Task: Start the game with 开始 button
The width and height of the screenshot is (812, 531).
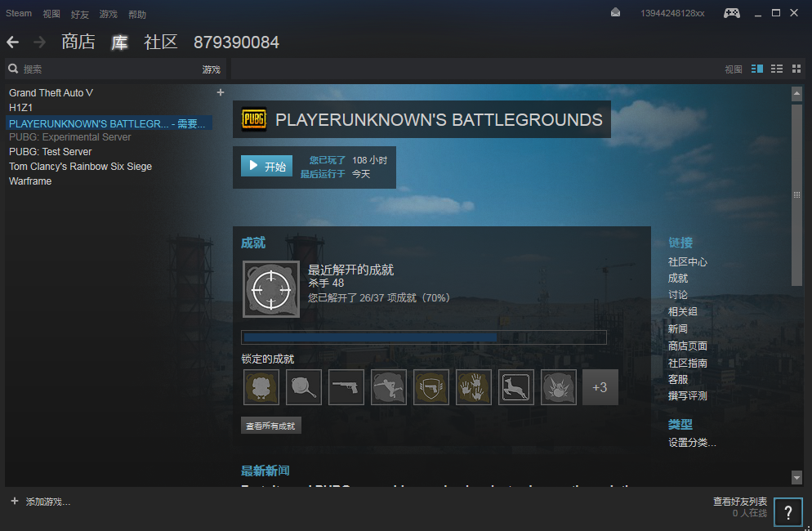Action: pos(266,166)
